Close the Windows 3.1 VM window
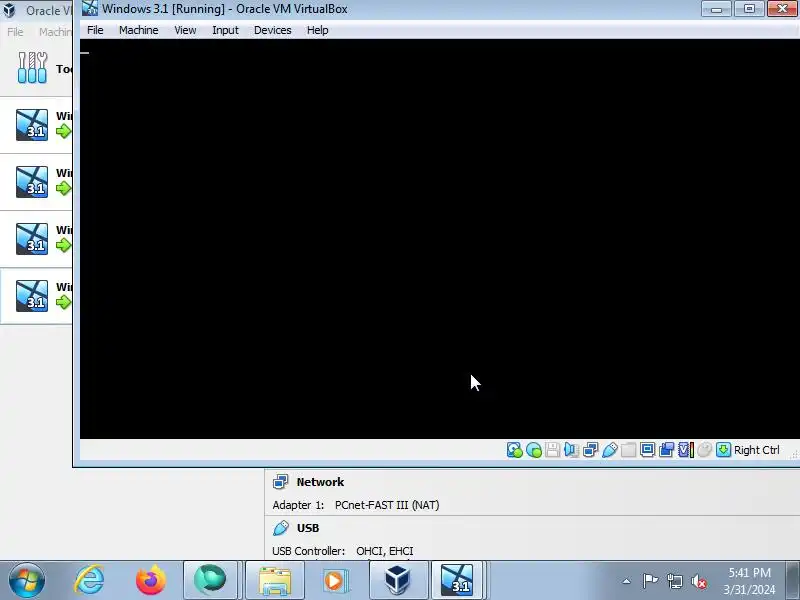Screen dimensions: 800x600 click(x=782, y=9)
